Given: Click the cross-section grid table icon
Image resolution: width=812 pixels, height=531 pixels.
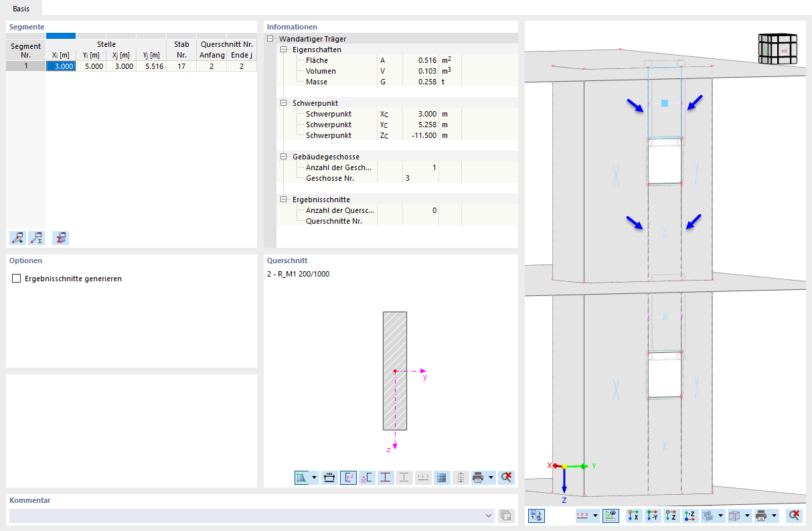Looking at the screenshot, I should (x=442, y=477).
